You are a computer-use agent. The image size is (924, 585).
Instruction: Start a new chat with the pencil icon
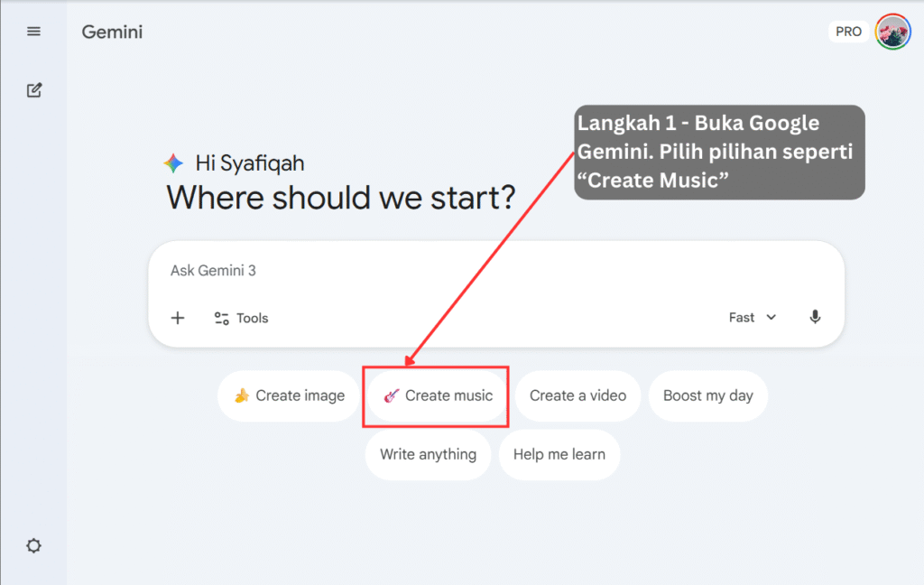click(34, 90)
